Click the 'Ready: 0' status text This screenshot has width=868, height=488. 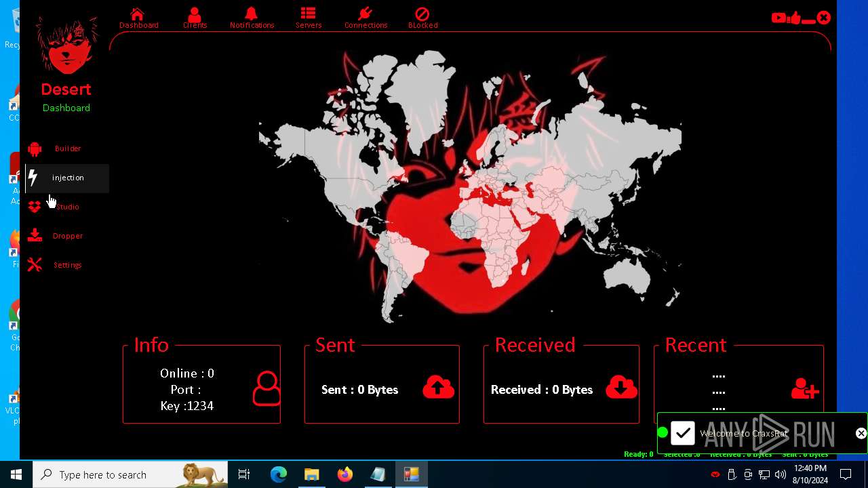click(x=639, y=454)
